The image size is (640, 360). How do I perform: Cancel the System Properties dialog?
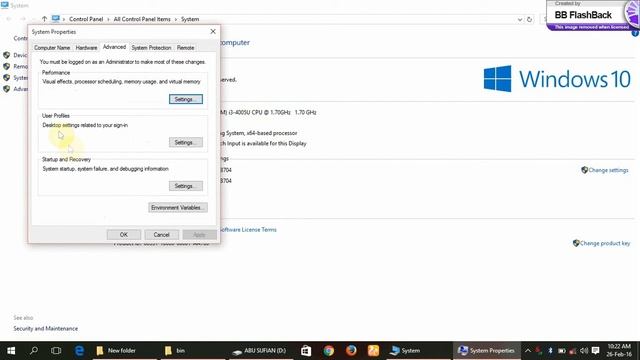click(x=161, y=235)
